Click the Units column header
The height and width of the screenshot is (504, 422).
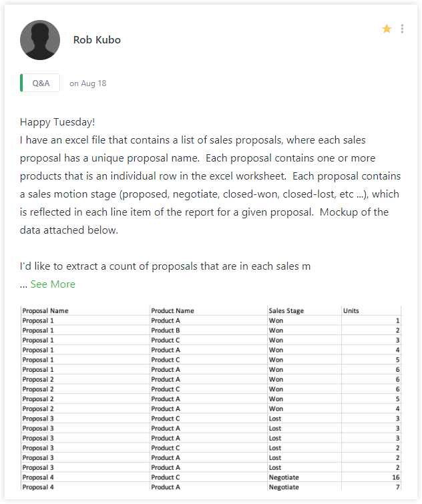(351, 311)
